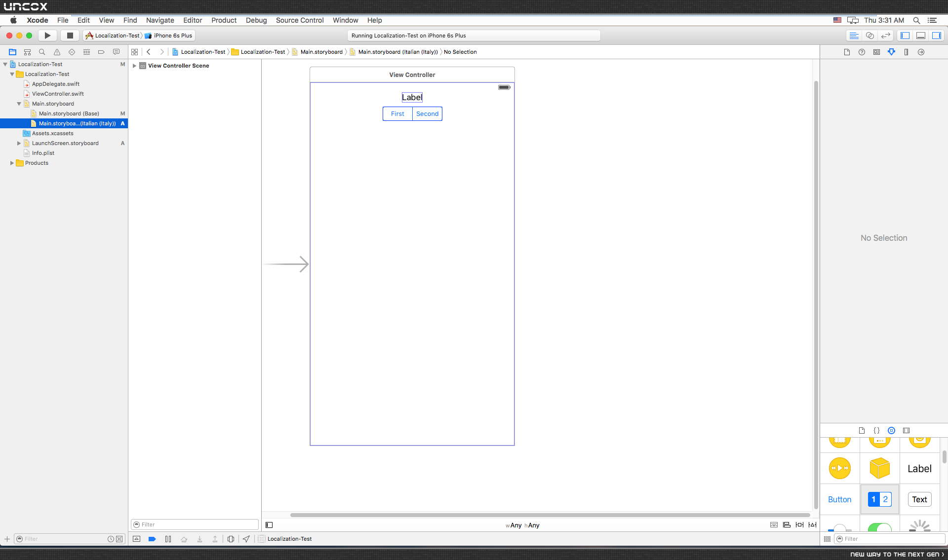The height and width of the screenshot is (560, 948).
Task: Run the Localization-Test build
Action: click(x=47, y=36)
